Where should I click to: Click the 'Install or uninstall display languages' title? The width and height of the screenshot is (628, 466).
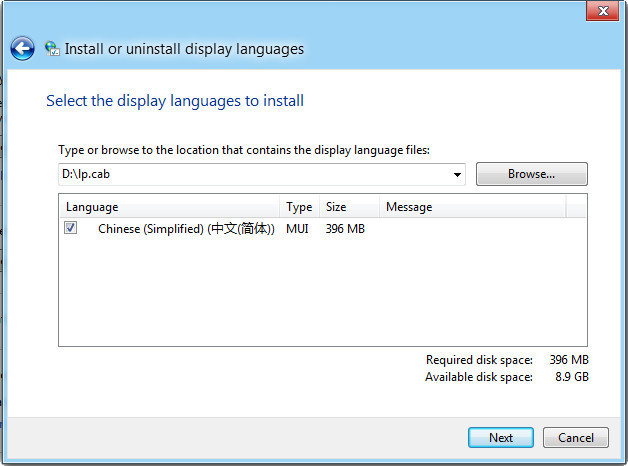[x=184, y=49]
